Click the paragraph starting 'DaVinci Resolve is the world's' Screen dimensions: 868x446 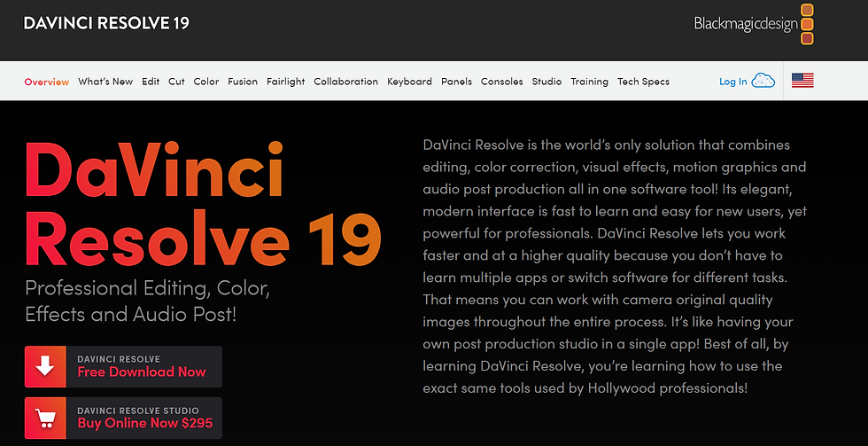tap(615, 267)
